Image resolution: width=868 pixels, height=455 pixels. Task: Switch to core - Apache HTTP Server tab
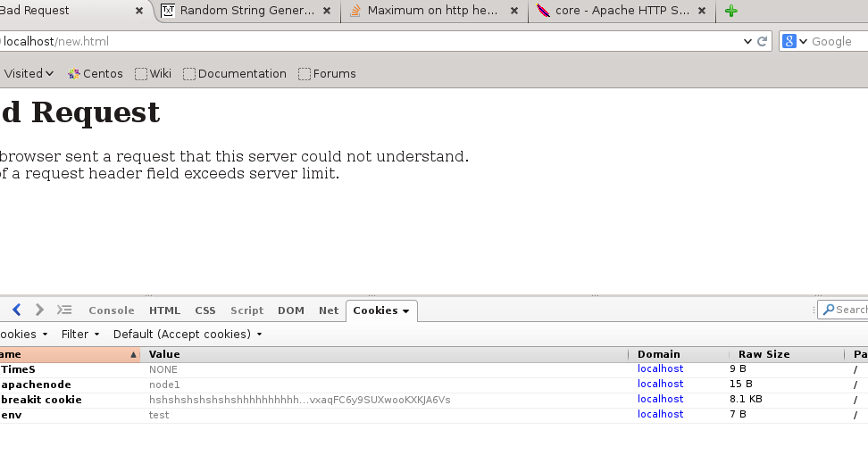(622, 11)
